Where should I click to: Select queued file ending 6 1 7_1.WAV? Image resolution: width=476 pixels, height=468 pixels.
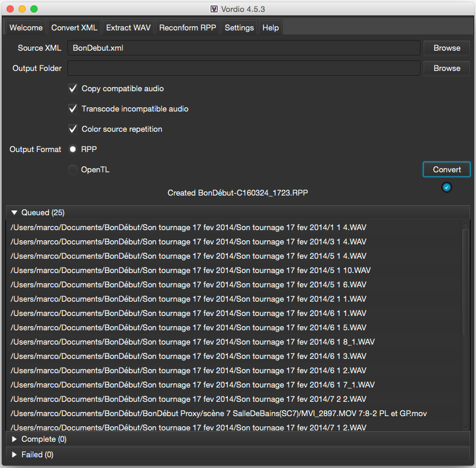[x=233, y=385]
